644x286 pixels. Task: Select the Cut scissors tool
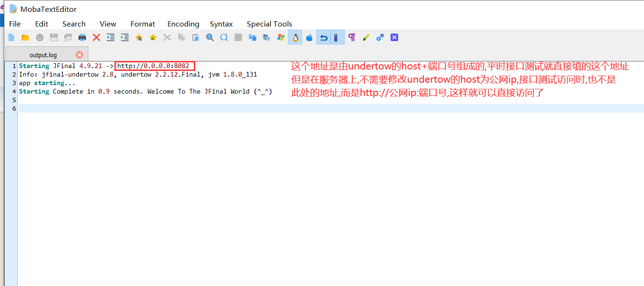pos(167,37)
